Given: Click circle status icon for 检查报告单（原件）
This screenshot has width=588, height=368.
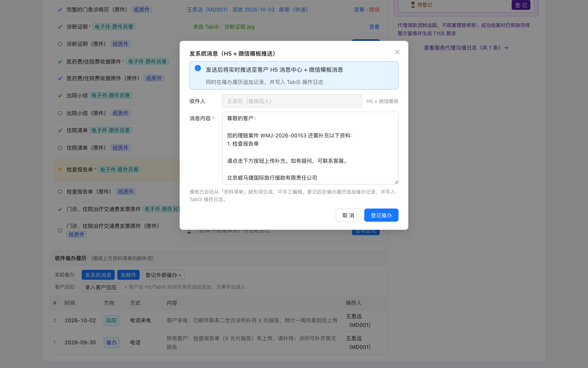Looking at the screenshot, I should pos(60,192).
